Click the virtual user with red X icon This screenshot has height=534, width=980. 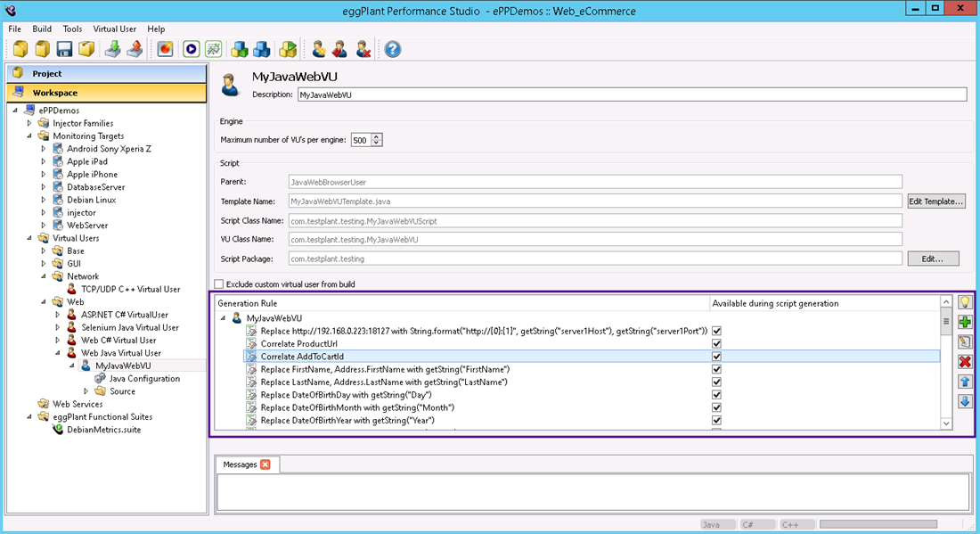[363, 49]
